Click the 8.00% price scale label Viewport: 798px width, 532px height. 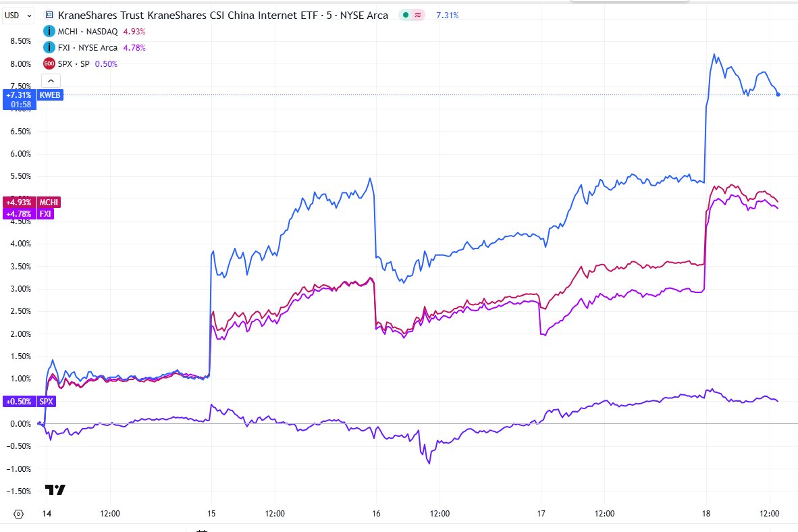click(x=20, y=63)
